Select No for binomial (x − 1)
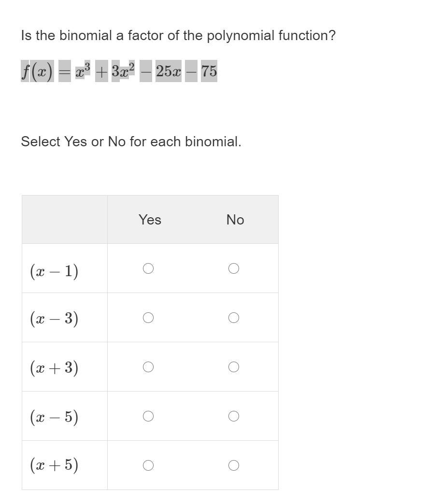 [234, 268]
